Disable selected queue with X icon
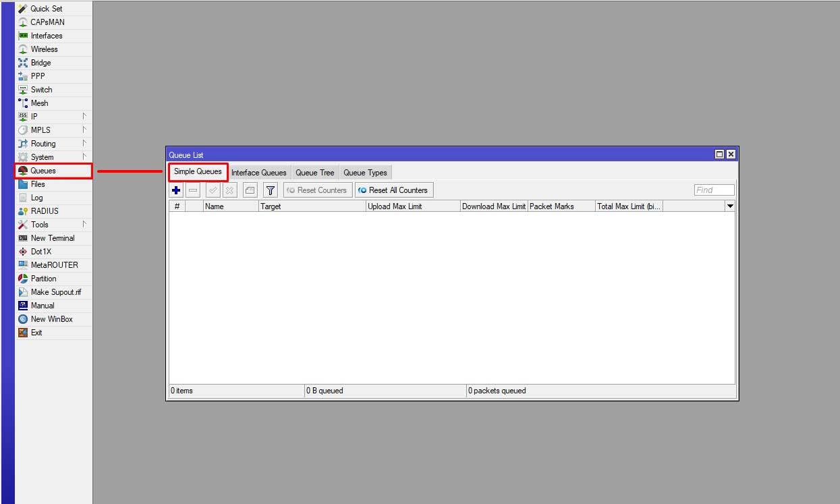This screenshot has height=504, width=840. pos(229,190)
